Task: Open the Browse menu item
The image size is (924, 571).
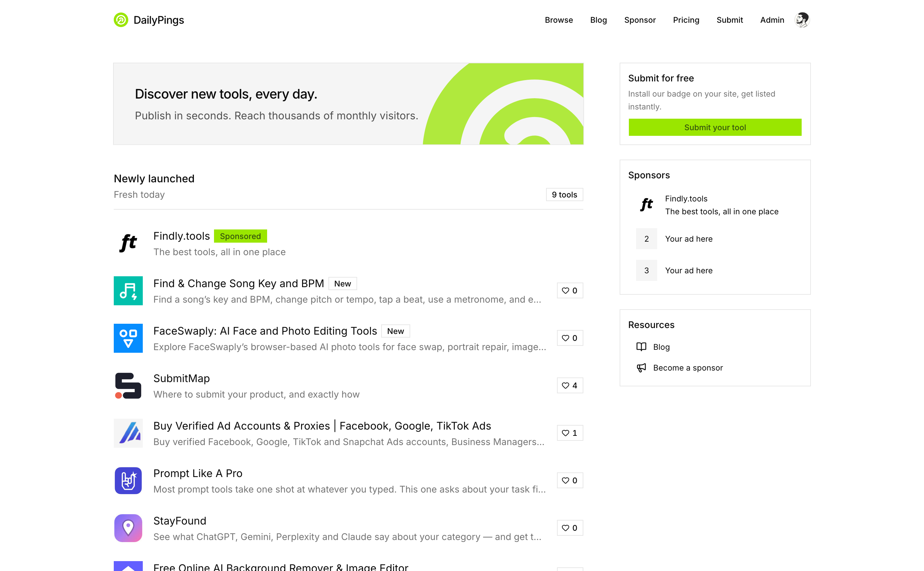Action: 559,20
